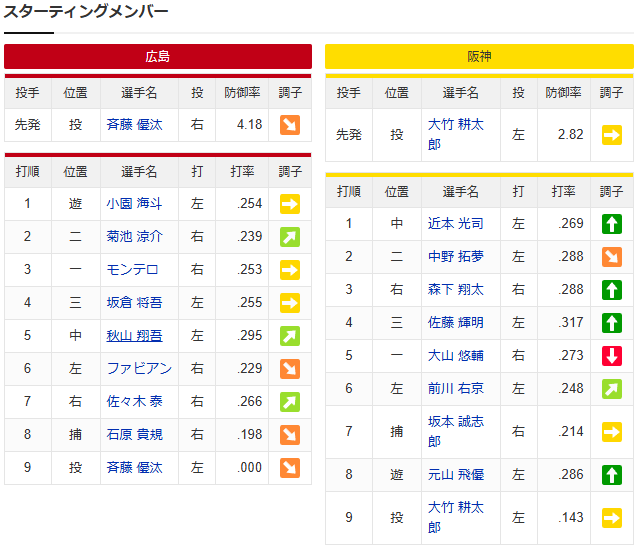Click Hiroshima 打順 column header
Viewport: 637px width, 549px height.
pyautogui.click(x=28, y=171)
